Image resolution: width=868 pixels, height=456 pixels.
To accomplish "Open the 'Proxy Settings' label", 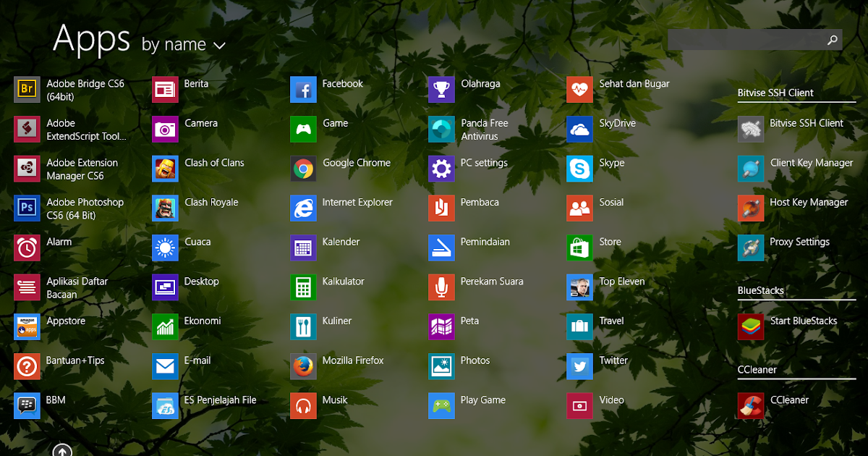I will [x=799, y=242].
